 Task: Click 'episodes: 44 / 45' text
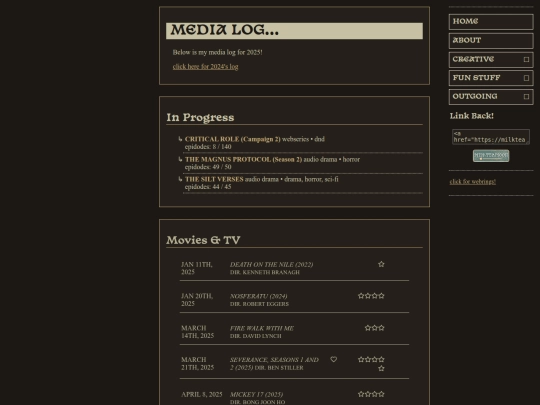[208, 187]
